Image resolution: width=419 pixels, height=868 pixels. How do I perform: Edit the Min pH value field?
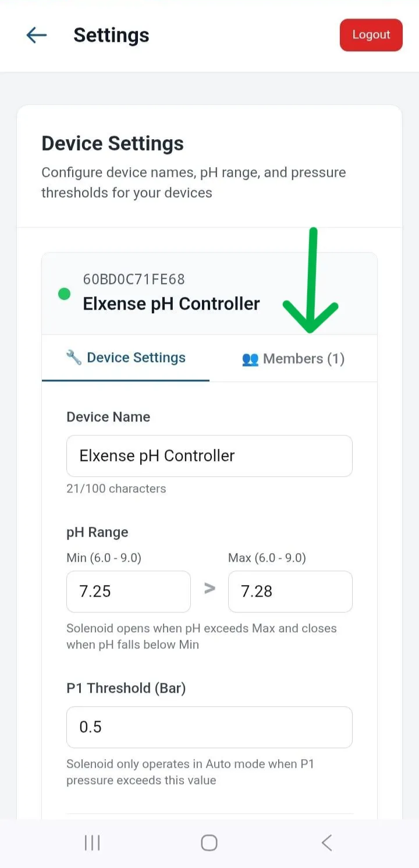click(129, 591)
